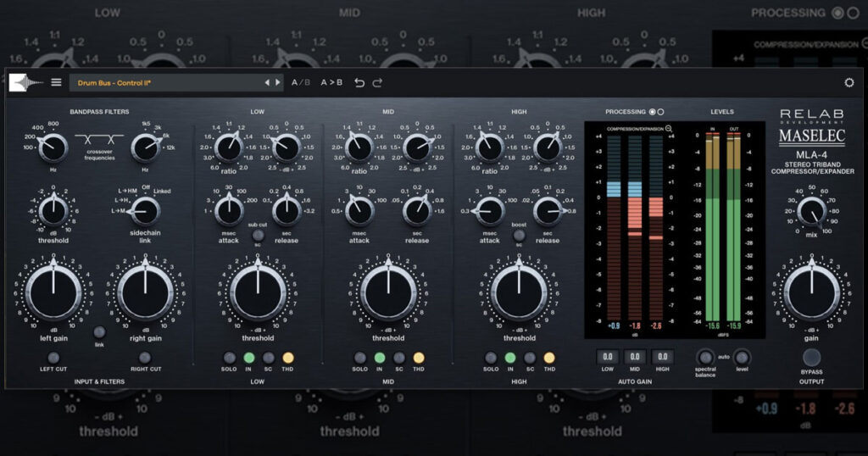The width and height of the screenshot is (868, 456).
Task: Click the mix knob
Action: click(811, 211)
